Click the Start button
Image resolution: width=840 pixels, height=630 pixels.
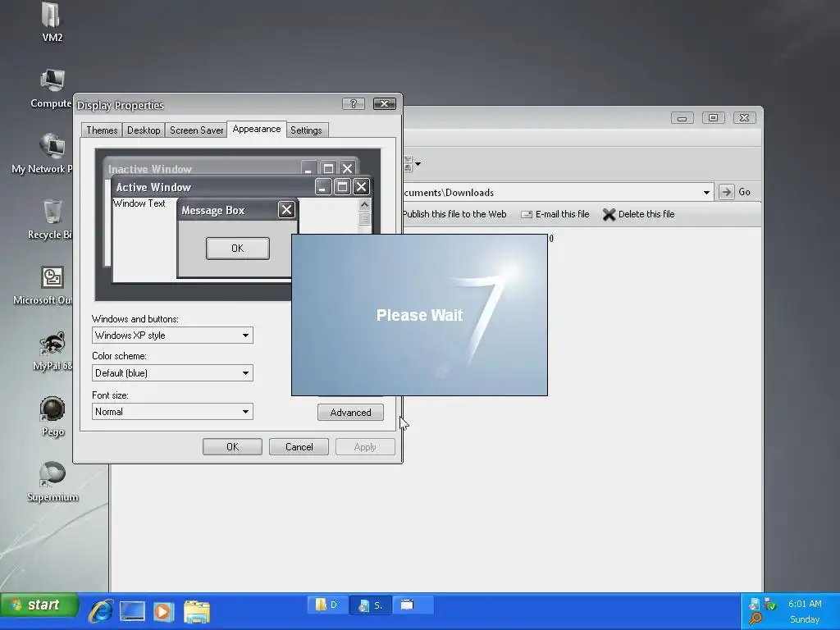point(39,605)
